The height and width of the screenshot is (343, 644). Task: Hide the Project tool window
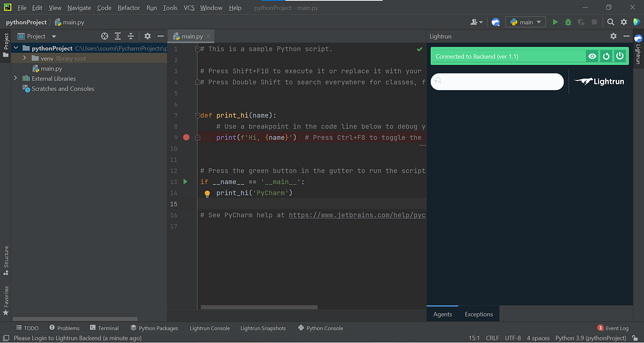pyautogui.click(x=160, y=36)
